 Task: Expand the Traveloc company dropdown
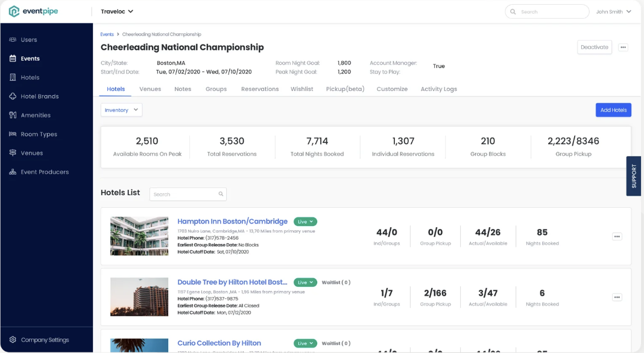pyautogui.click(x=117, y=11)
